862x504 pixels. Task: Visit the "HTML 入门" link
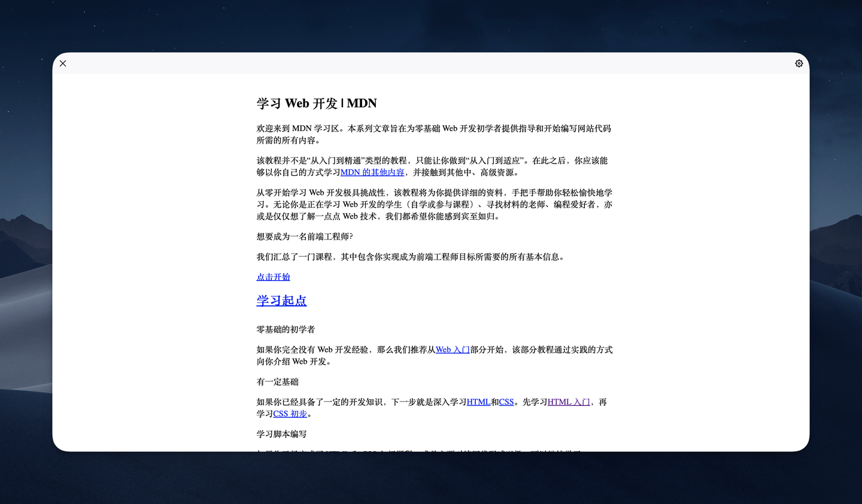(568, 402)
